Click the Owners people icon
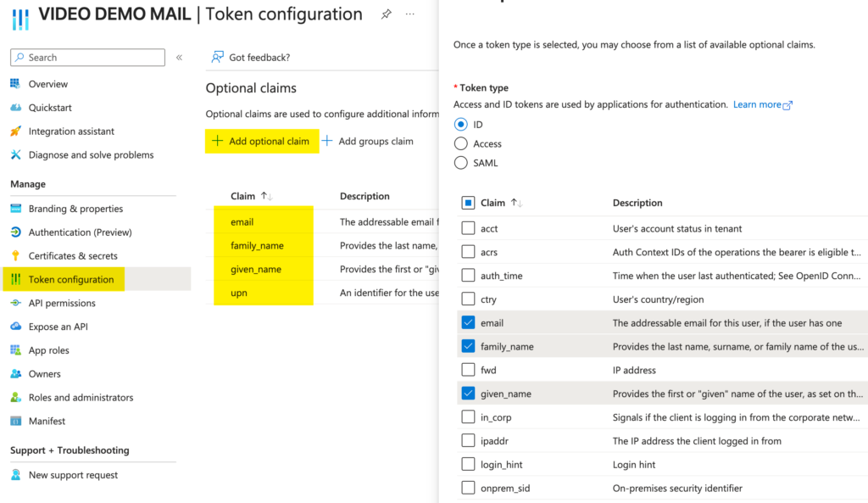The width and height of the screenshot is (868, 503). (16, 374)
